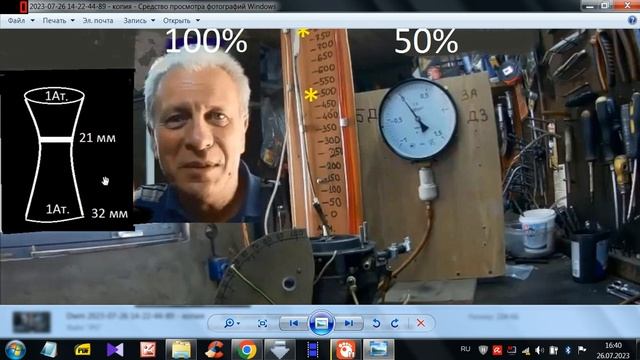
Task: Click the RU language indicator
Action: click(465, 349)
